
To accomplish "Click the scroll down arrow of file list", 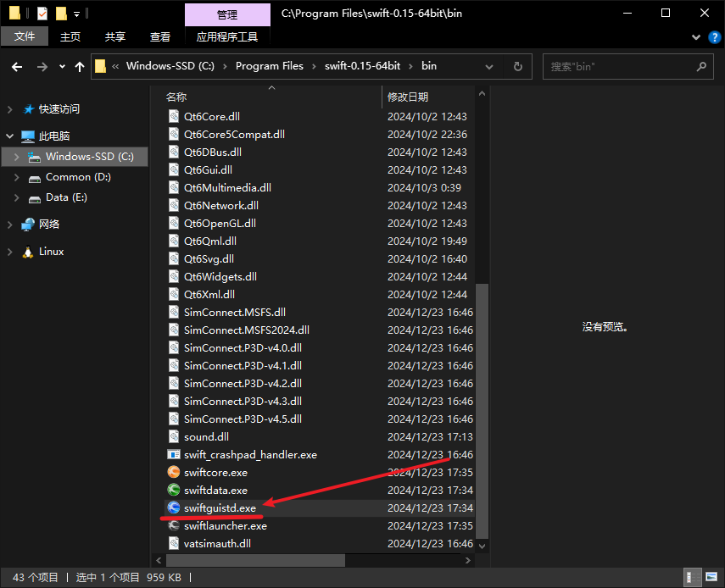I will pyautogui.click(x=482, y=546).
